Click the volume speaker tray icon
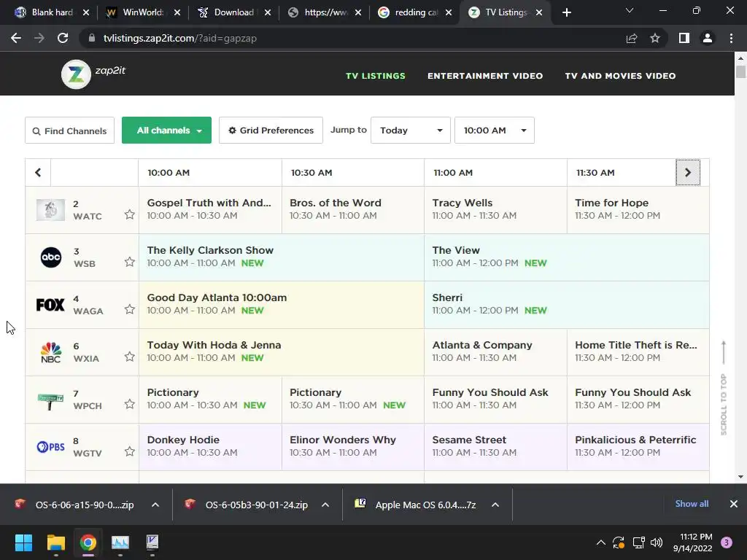This screenshot has height=560, width=747. pos(657,542)
